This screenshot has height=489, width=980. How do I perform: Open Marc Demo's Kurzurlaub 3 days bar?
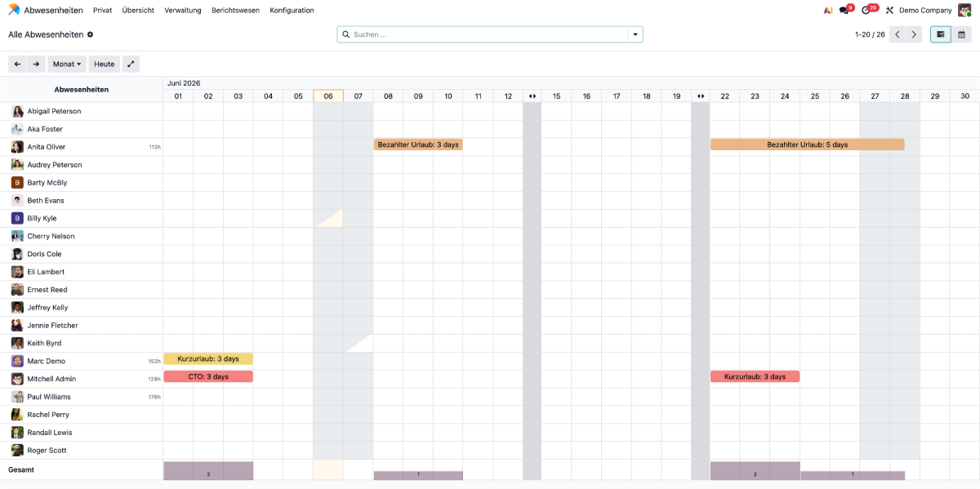click(208, 358)
